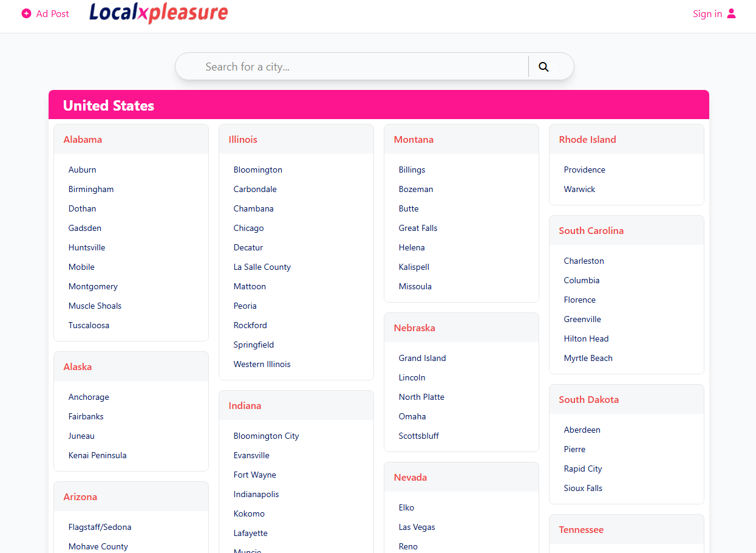Image resolution: width=756 pixels, height=553 pixels.
Task: Choose Montgomery in Alabama
Action: click(93, 286)
